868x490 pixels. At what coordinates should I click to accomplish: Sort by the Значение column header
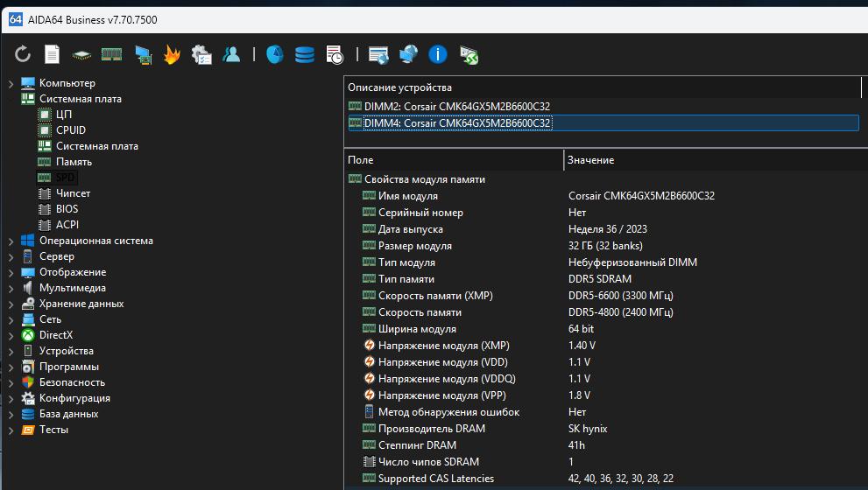(716, 160)
